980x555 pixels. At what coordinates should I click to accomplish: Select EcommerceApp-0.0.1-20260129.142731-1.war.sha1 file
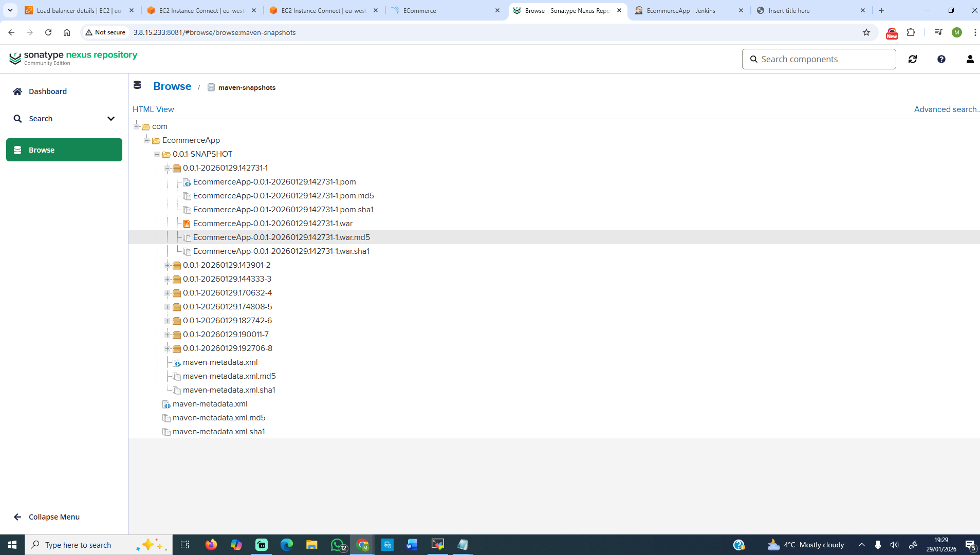[x=281, y=251]
